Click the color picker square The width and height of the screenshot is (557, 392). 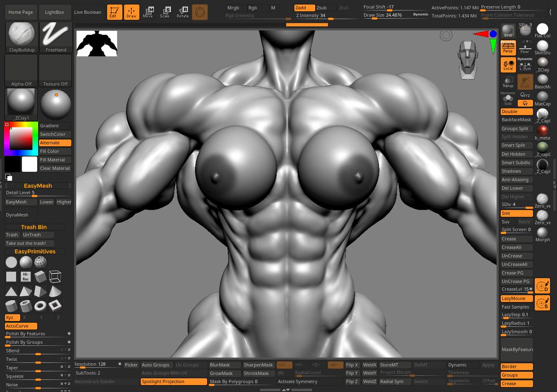21,139
